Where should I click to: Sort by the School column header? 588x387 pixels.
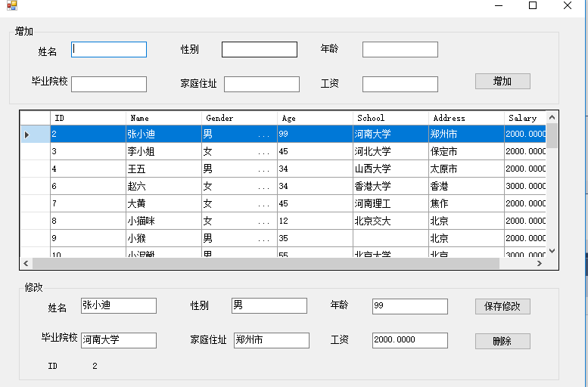click(x=391, y=118)
